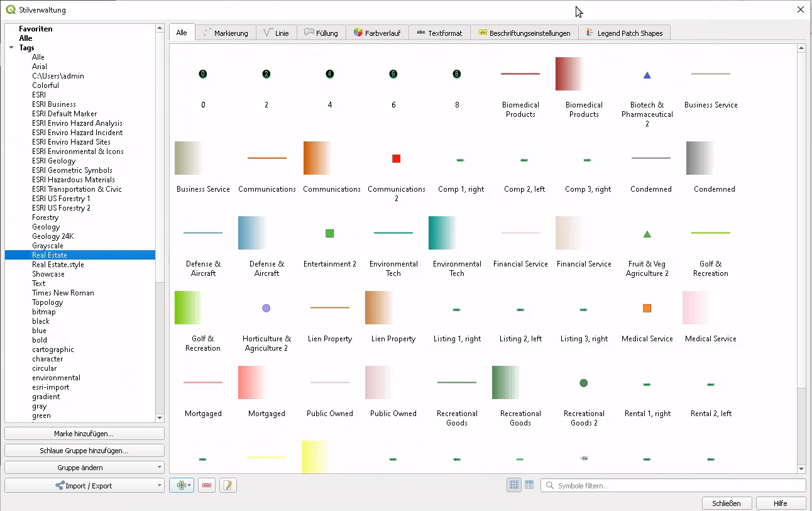The height and width of the screenshot is (511, 812).
Task: Select the Medical Service orange square marker
Action: coord(647,309)
